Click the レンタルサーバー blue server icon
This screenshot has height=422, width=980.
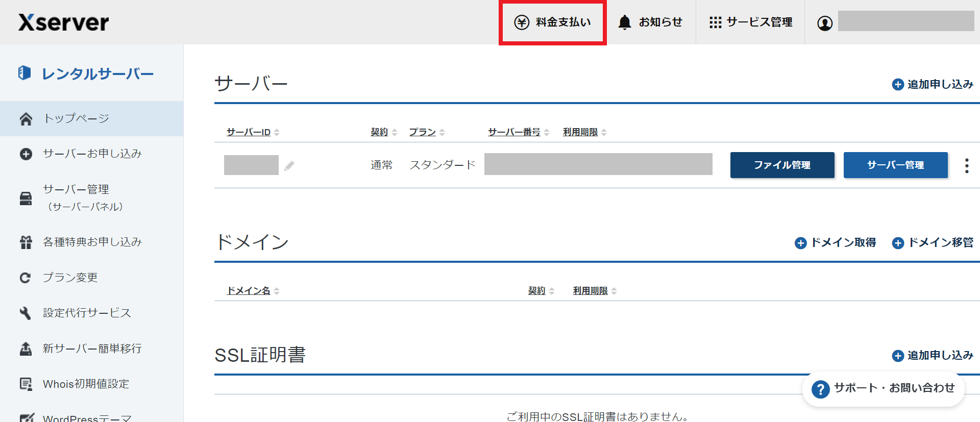click(x=24, y=73)
